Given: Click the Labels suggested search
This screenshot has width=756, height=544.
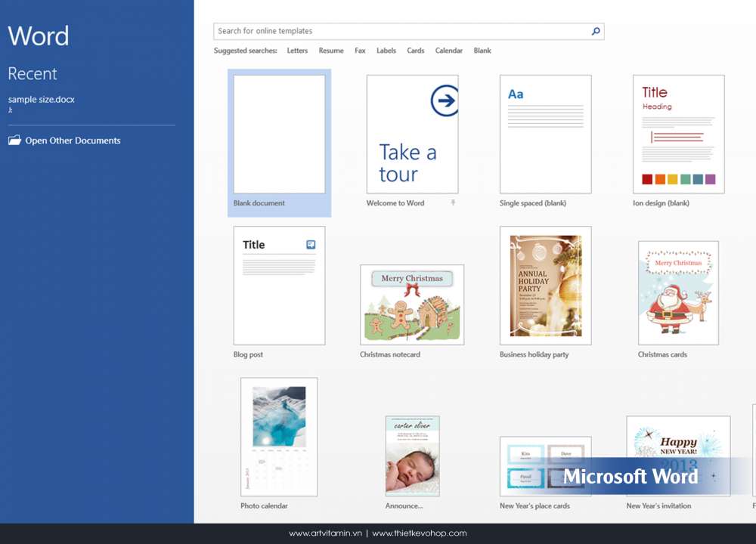Looking at the screenshot, I should pyautogui.click(x=386, y=51).
